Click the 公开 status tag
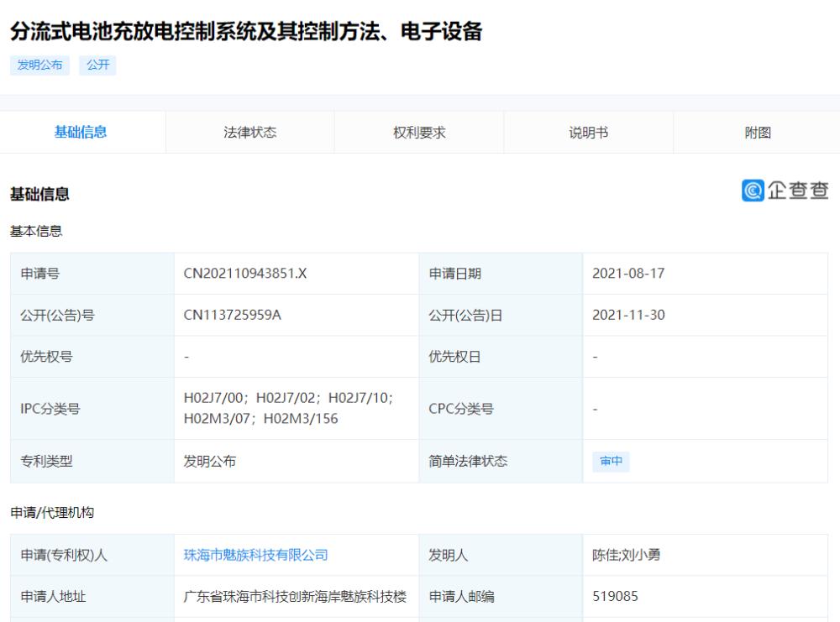This screenshot has height=622, width=840. point(97,65)
